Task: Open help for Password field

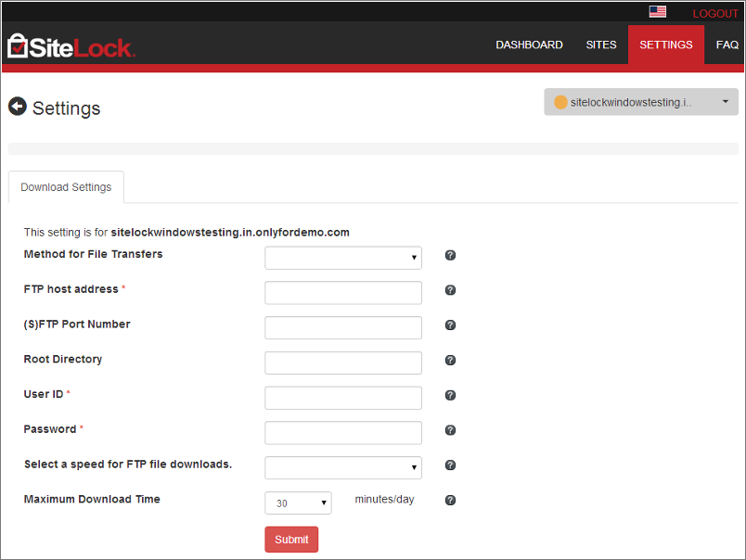Action: [450, 430]
